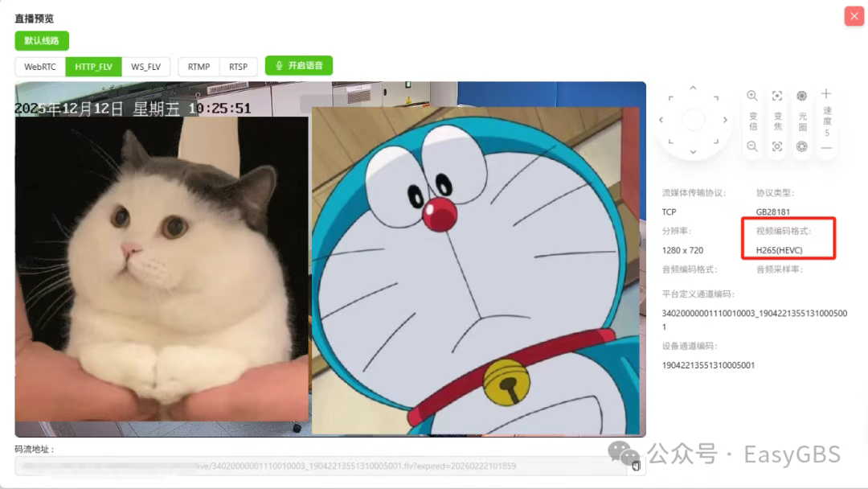
Task: Open the aperture with upper 光圈 icon
Action: pos(801,96)
